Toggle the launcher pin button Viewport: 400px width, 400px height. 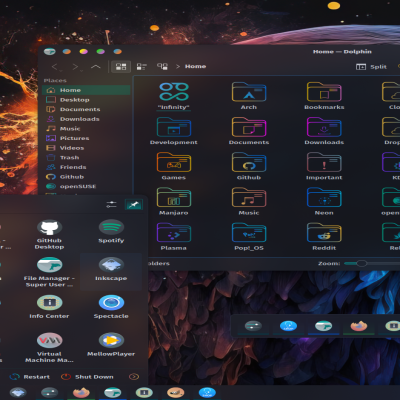coord(134,204)
